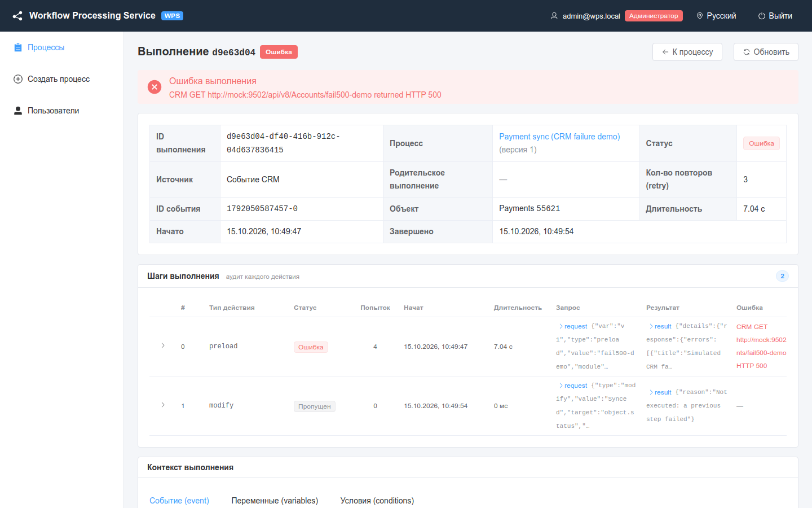Open Пользователи in the sidebar menu

62,111
